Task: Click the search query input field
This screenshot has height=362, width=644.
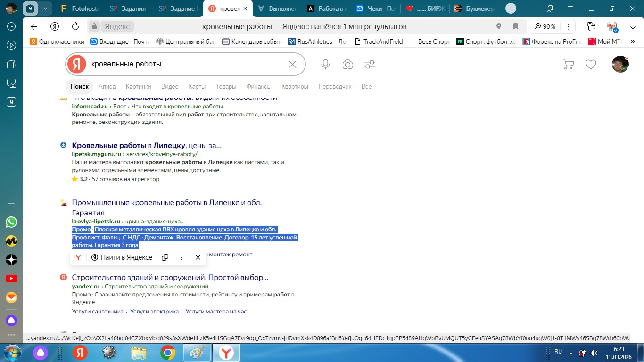Action: (186, 64)
